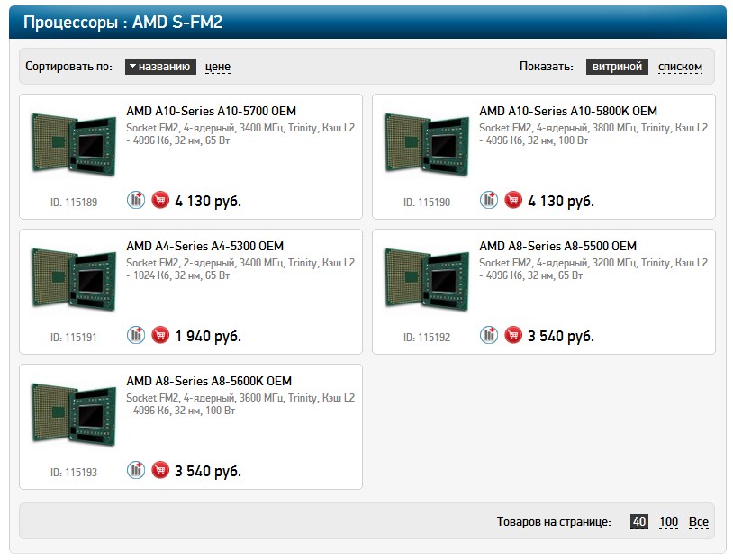The width and height of the screenshot is (733, 560).
Task: Switch display to "списком" view
Action: (x=680, y=67)
